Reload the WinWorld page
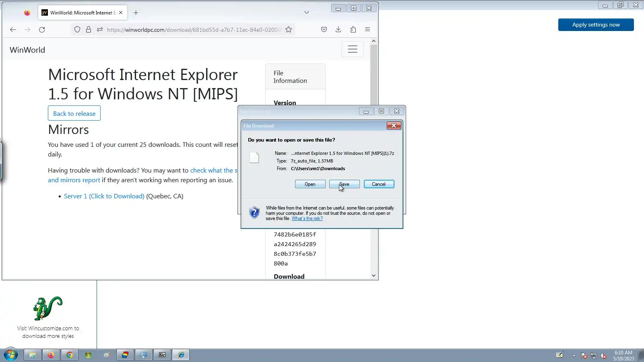The image size is (644, 362). pyautogui.click(x=42, y=29)
